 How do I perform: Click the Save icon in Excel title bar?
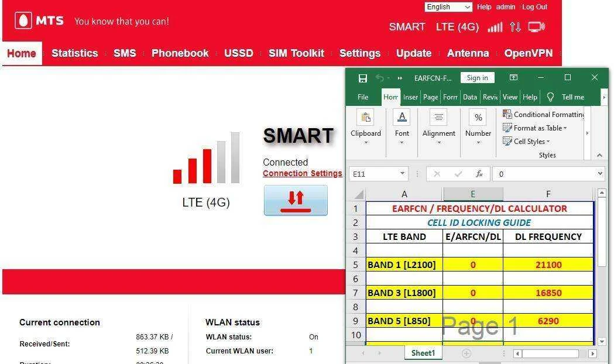click(x=362, y=78)
